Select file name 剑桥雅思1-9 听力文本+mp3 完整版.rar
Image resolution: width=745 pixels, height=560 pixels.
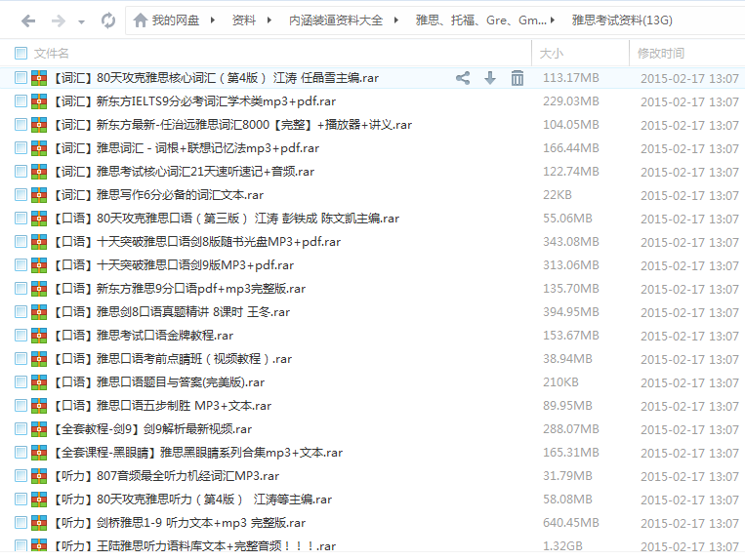[x=179, y=523]
